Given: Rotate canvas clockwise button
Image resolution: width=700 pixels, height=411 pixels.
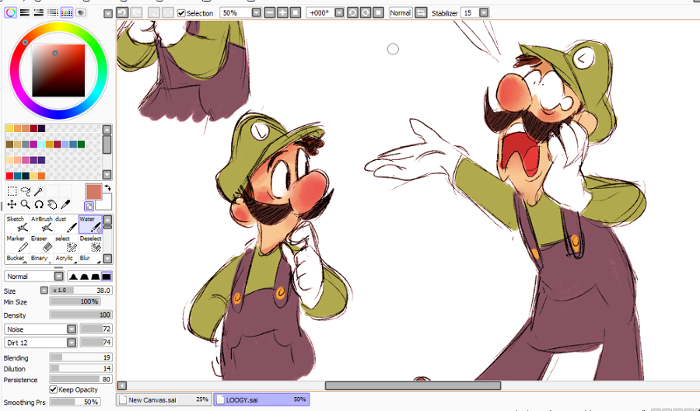Looking at the screenshot, I should tap(366, 13).
